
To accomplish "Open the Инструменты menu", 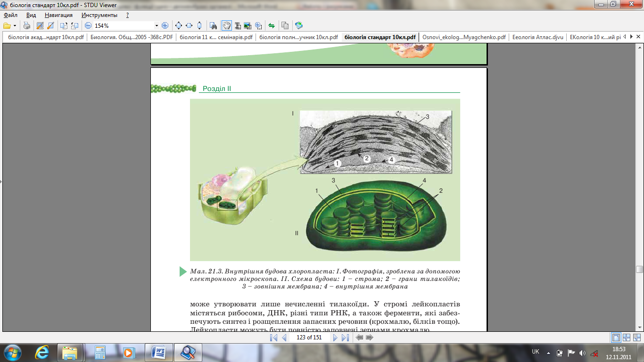I will [99, 15].
